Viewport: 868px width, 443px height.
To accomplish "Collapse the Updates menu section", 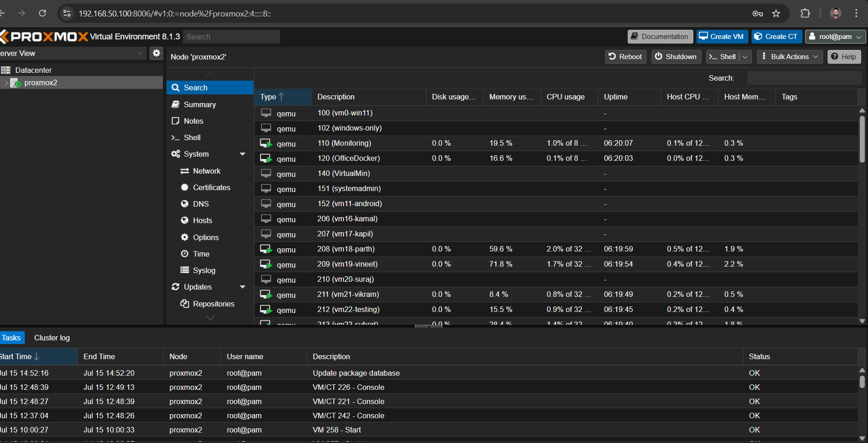I will point(243,287).
